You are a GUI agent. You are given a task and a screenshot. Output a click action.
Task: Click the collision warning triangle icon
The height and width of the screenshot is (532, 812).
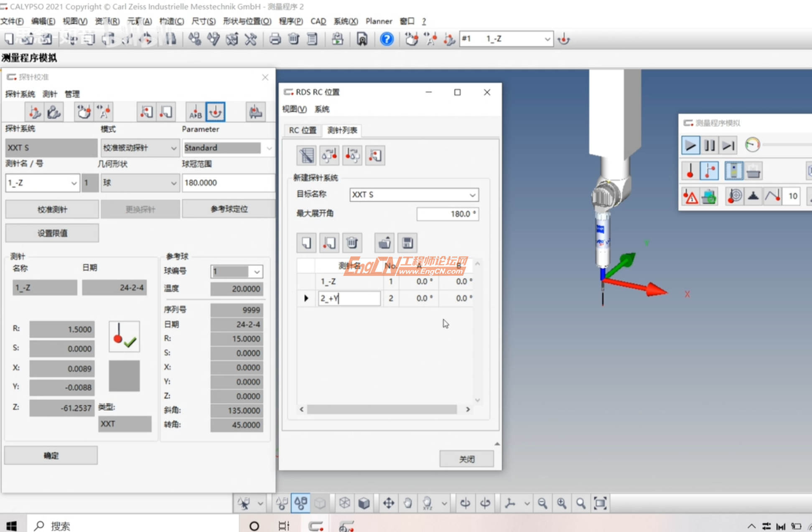pos(690,196)
